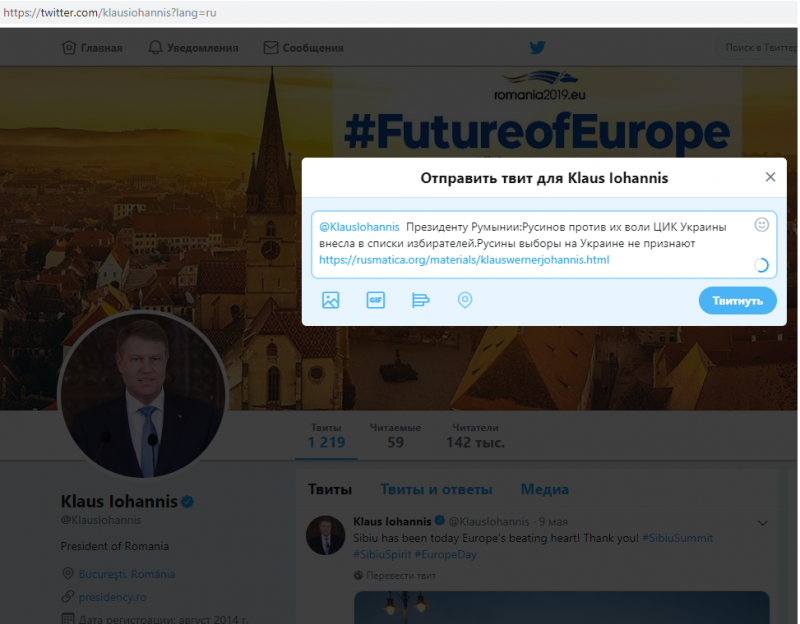Send the tweet with Твитнуть button
Image resolution: width=800 pixels, height=624 pixels.
(738, 301)
